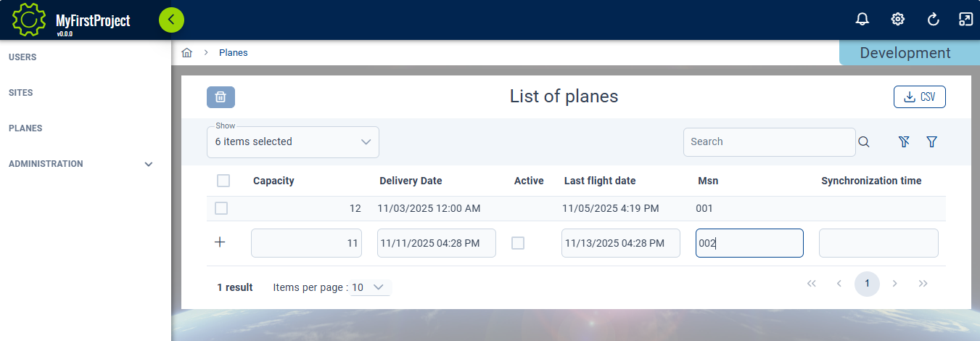Toggle the Active checkbox in edit row
The width and height of the screenshot is (980, 341).
tap(518, 243)
